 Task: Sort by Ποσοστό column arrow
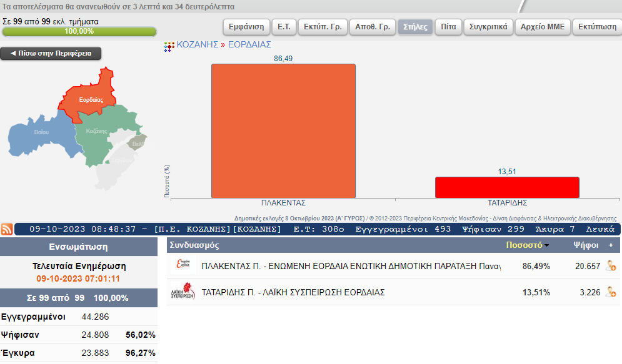point(547,246)
